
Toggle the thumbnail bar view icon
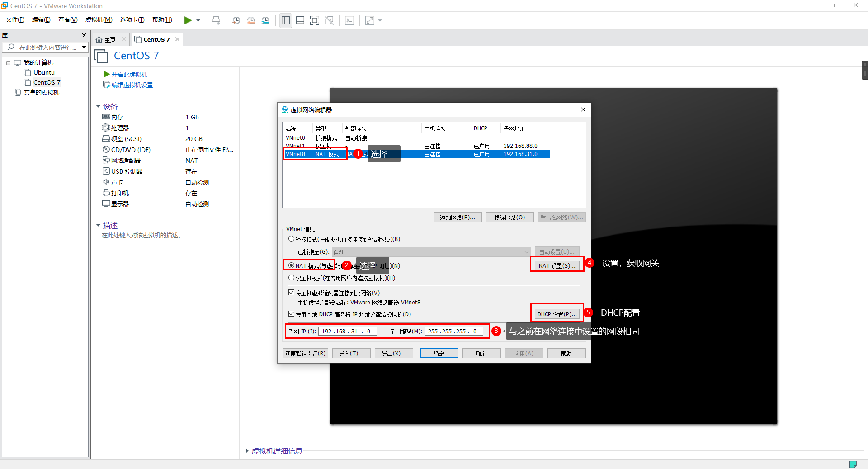[300, 20]
